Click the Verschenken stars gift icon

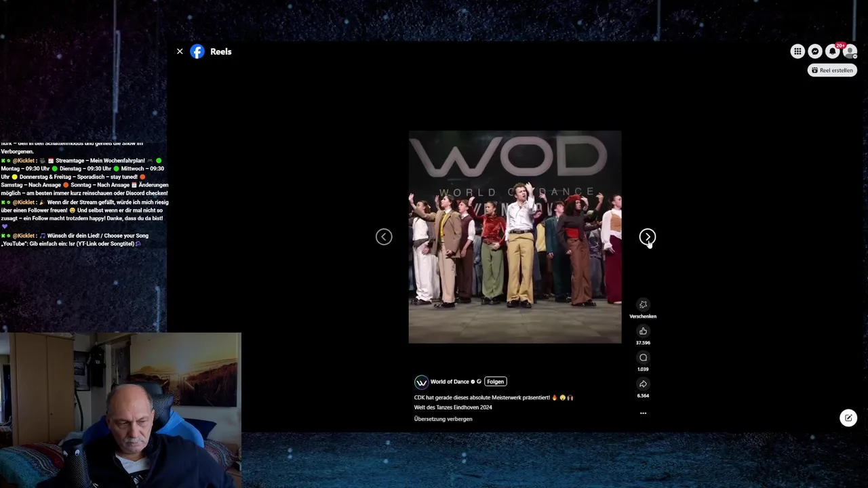pos(643,304)
